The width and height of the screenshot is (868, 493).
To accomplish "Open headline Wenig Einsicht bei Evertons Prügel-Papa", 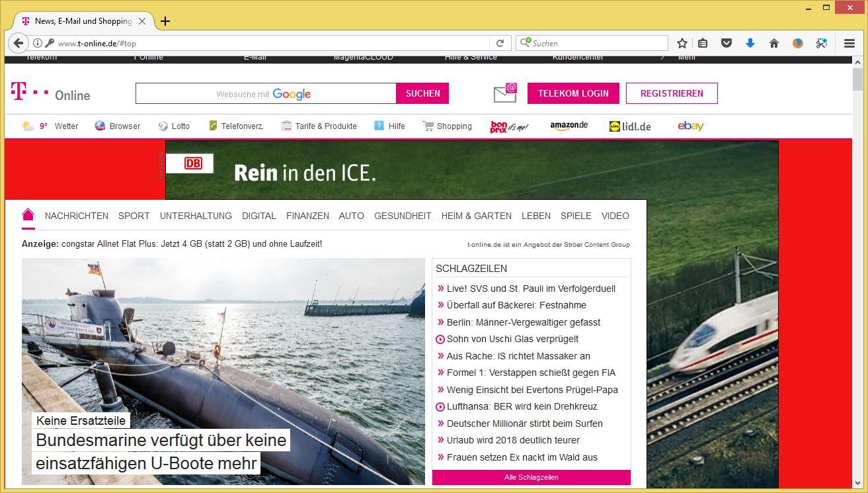I will [532, 390].
